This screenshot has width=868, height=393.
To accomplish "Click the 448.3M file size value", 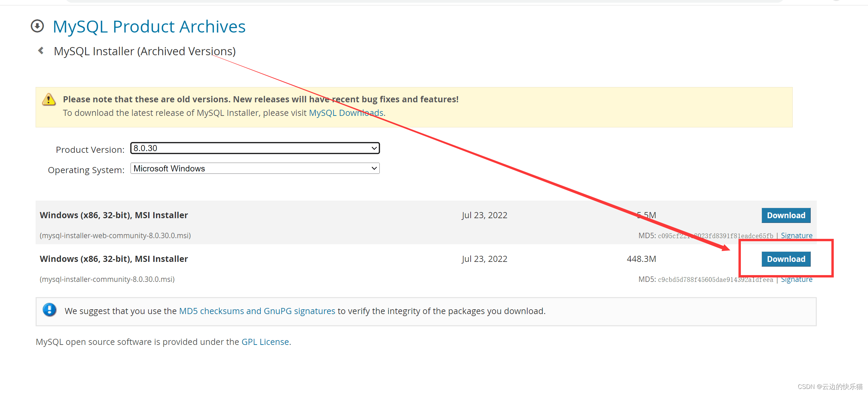I will click(x=642, y=259).
